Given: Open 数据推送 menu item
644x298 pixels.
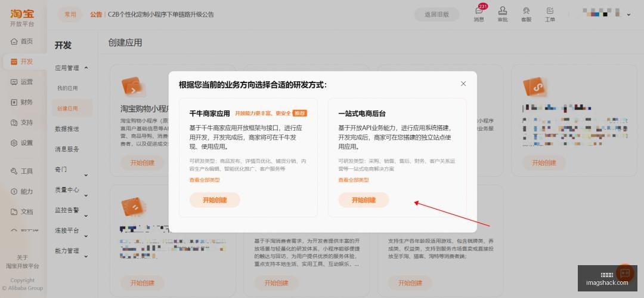Looking at the screenshot, I should pyautogui.click(x=67, y=129).
